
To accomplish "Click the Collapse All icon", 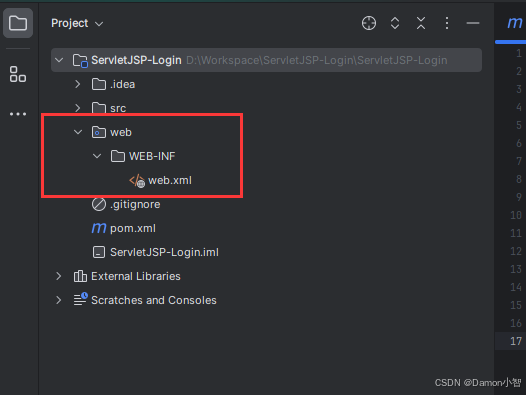I will [421, 23].
